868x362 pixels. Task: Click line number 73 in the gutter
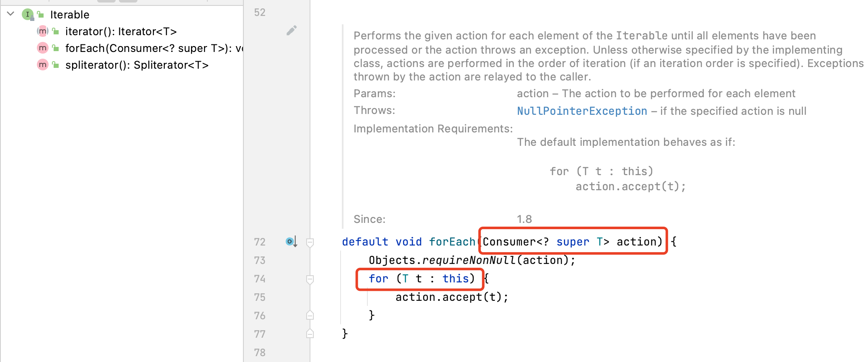(260, 261)
